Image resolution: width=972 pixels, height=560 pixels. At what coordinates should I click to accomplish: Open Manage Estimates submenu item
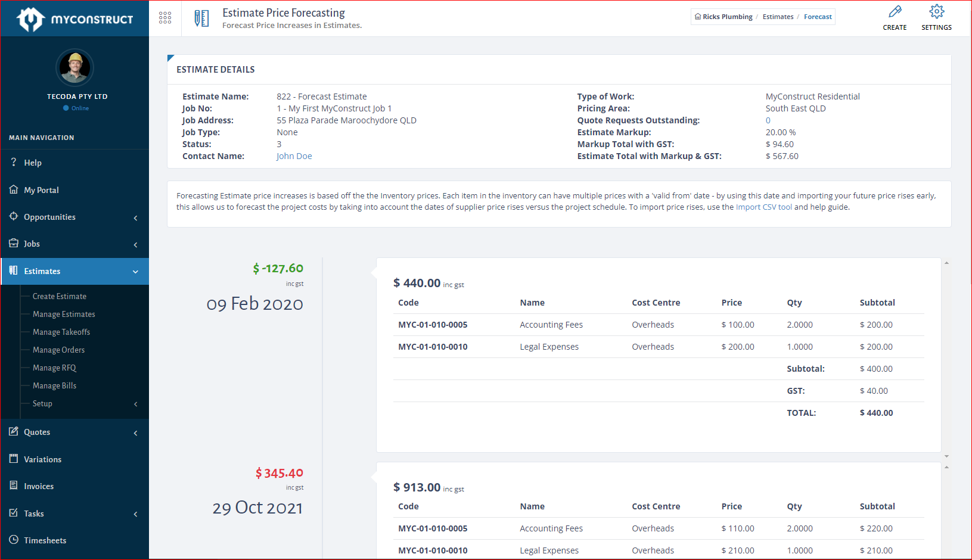click(64, 314)
